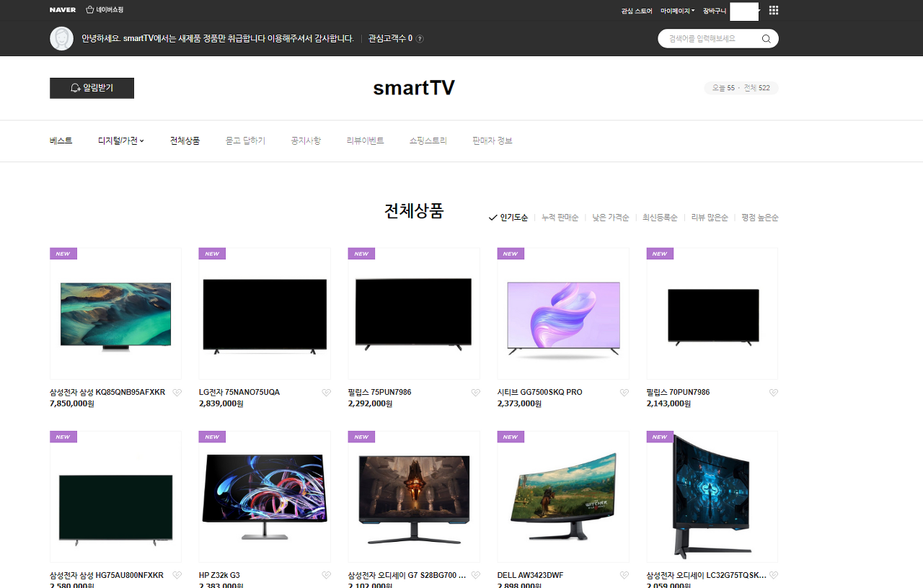Open the Naver Shopping bag link
Image resolution: width=923 pixels, height=588 pixels.
105,10
